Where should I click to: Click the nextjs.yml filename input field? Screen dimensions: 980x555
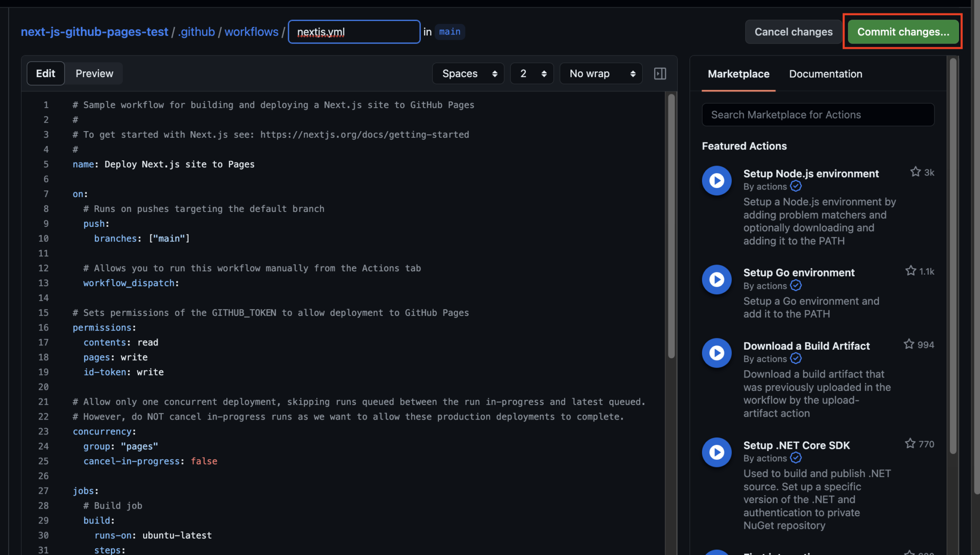(x=354, y=32)
